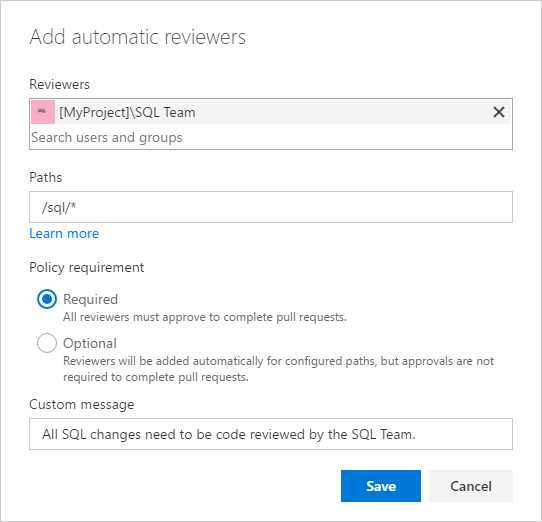Click the Add automatic reviewers heading
542x522 pixels.
click(138, 37)
